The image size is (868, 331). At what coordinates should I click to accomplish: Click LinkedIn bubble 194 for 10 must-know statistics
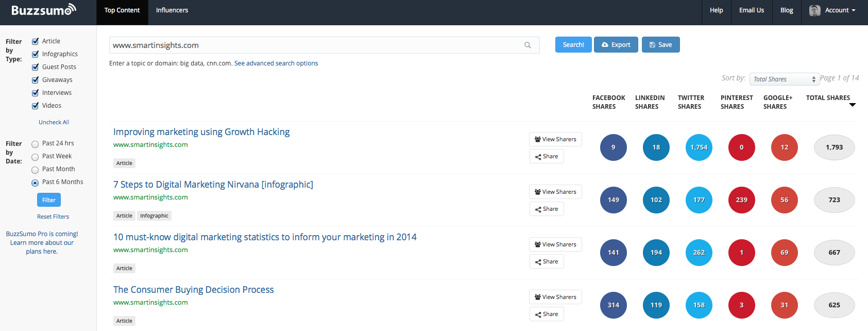click(x=656, y=253)
